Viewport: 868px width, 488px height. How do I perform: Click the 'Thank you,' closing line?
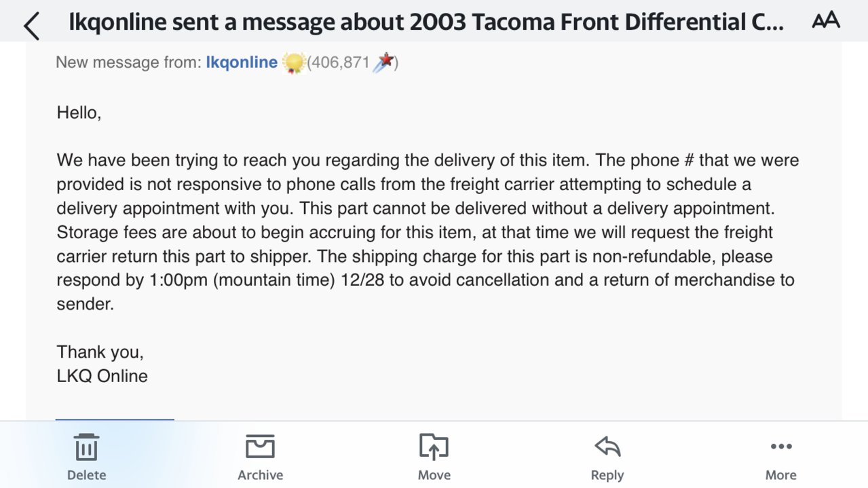click(x=100, y=352)
